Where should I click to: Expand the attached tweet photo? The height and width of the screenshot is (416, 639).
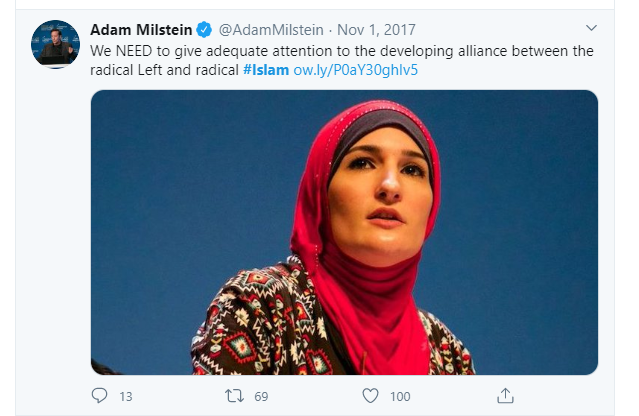344,232
